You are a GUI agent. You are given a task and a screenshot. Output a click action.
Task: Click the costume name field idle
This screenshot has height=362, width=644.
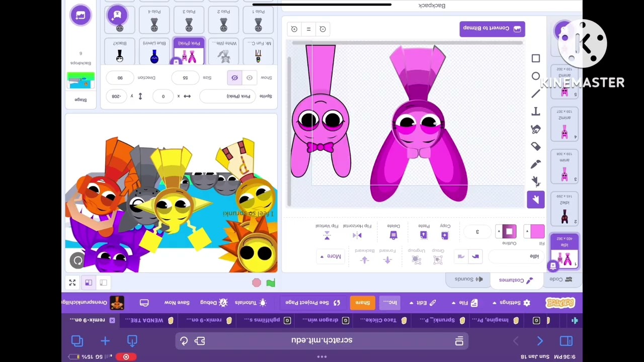click(x=516, y=256)
